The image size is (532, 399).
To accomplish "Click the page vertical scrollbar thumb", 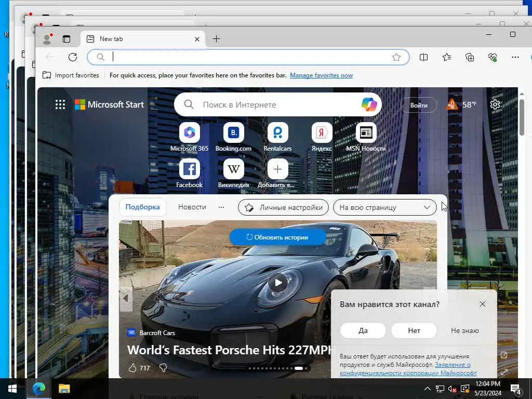I will [522, 117].
